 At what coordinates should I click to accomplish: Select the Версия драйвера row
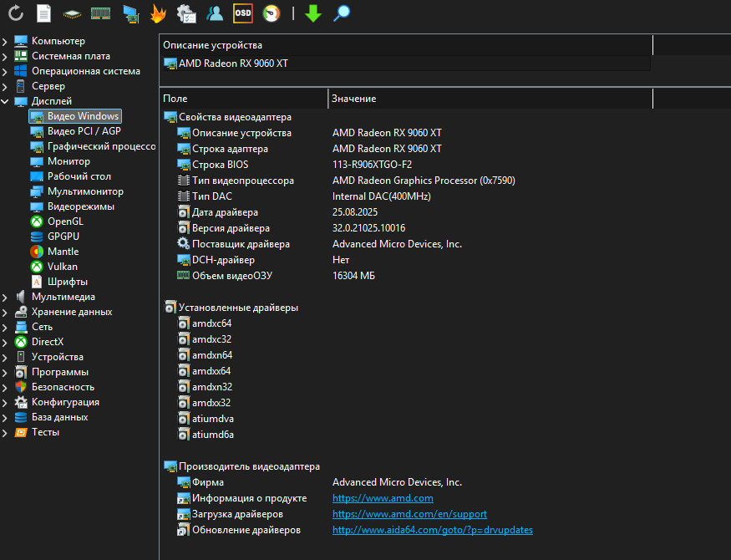pyautogui.click(x=231, y=228)
